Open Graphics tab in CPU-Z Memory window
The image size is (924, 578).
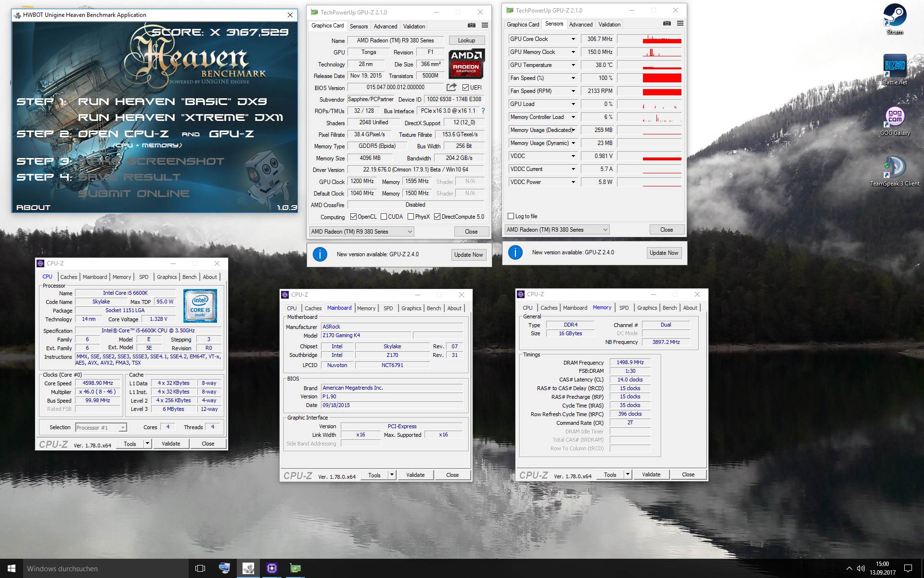click(647, 308)
